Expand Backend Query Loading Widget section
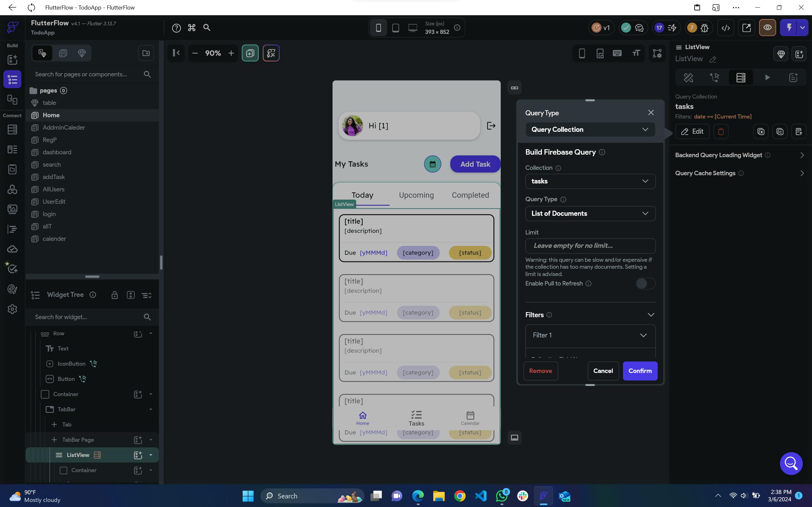 [x=802, y=155]
